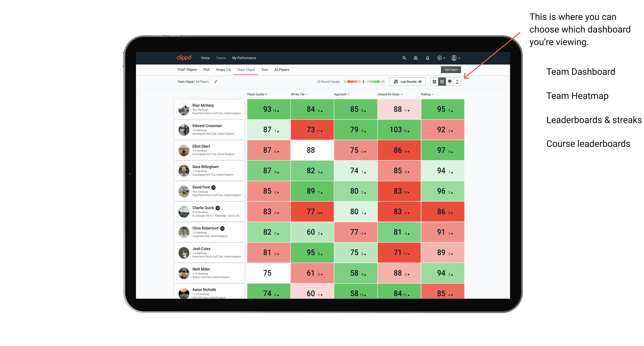Click the notifications bell icon
This screenshot has width=644, height=346.
428,58
